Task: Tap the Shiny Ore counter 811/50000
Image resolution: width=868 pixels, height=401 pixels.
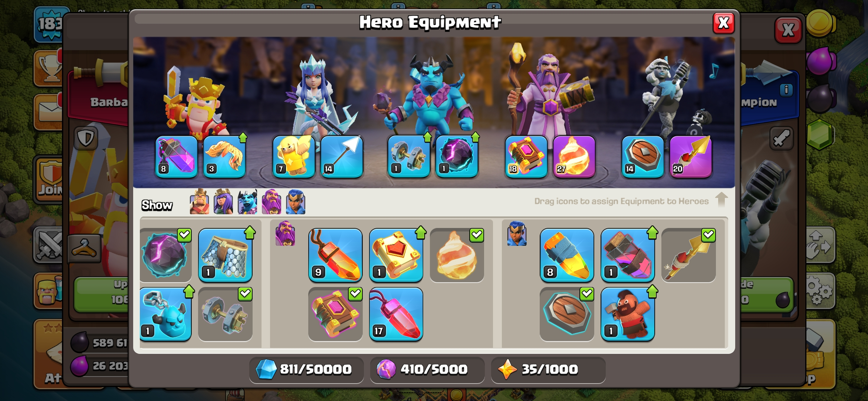Action: 306,369
